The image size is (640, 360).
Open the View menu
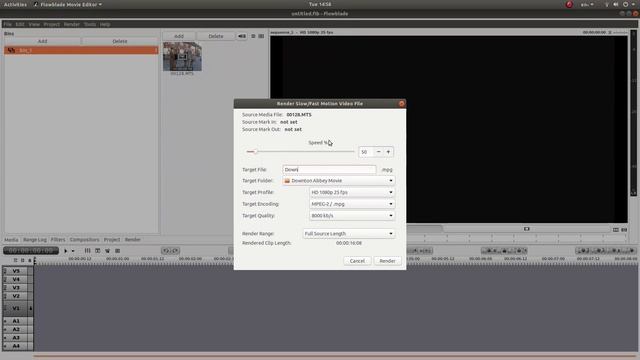34,24
